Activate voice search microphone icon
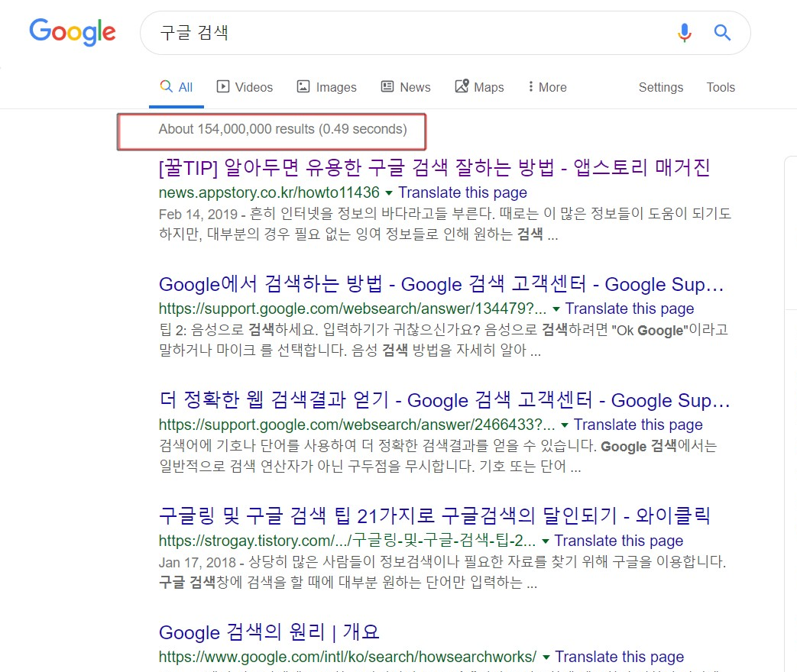 click(x=684, y=33)
